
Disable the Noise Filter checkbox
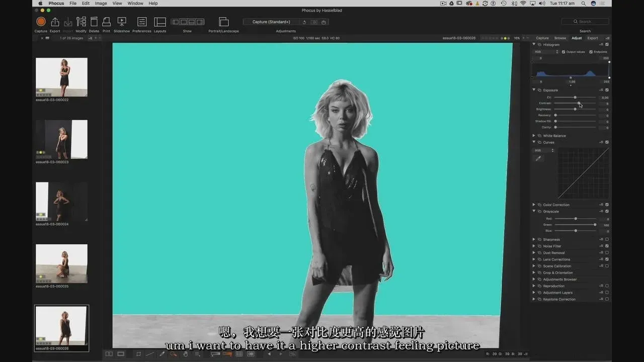607,246
